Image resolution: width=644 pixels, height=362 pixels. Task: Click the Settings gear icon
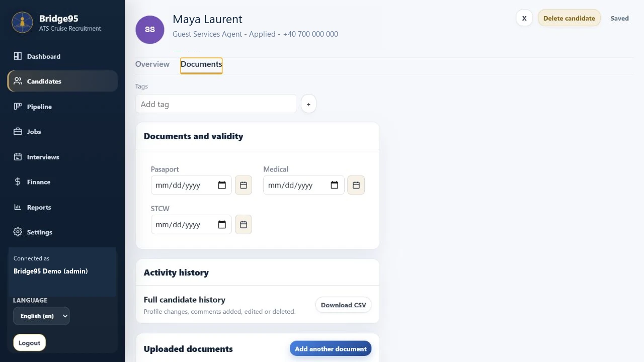pyautogui.click(x=18, y=232)
